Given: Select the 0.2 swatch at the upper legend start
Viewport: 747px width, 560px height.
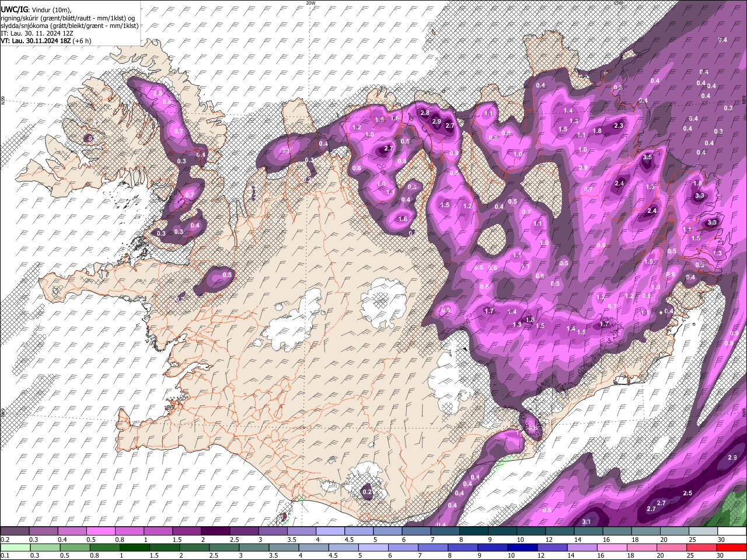Looking at the screenshot, I should [x=15, y=531].
